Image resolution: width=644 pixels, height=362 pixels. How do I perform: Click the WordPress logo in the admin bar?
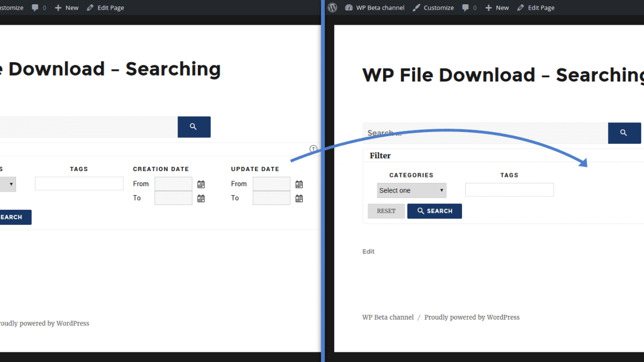pos(333,8)
